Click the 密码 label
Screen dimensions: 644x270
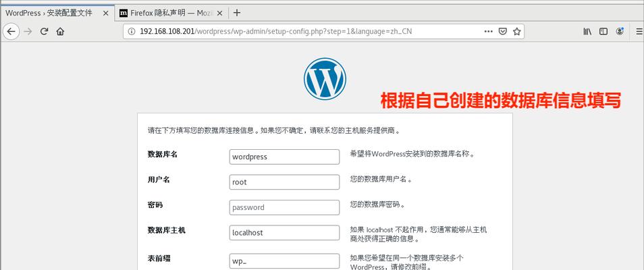coord(155,205)
